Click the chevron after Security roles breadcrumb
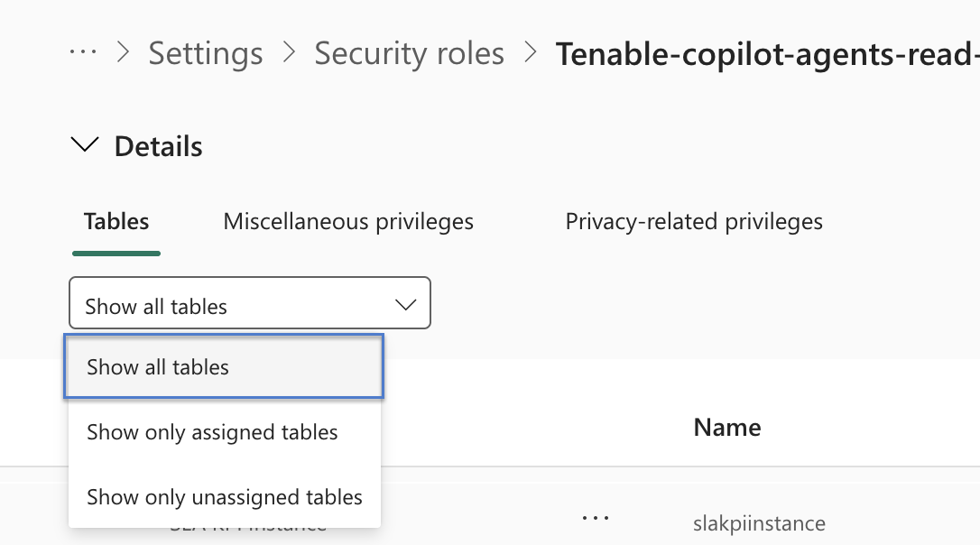Screen dimensions: 980x545 point(531,53)
